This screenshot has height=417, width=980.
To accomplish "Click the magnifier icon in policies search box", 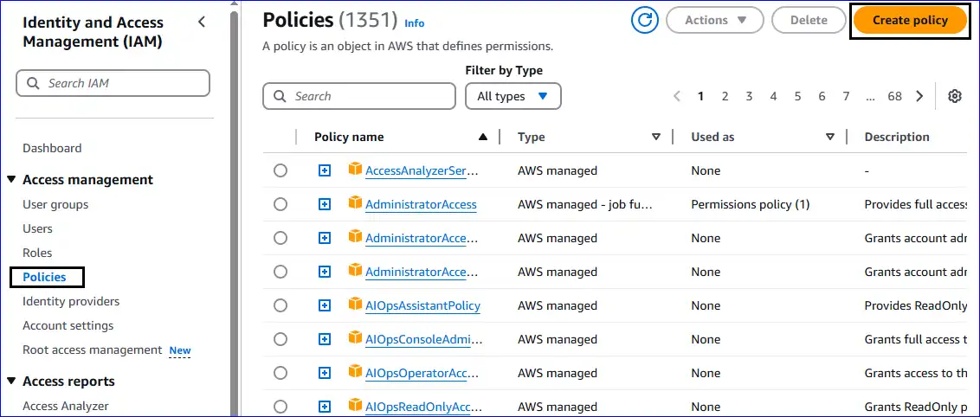I will [279, 96].
